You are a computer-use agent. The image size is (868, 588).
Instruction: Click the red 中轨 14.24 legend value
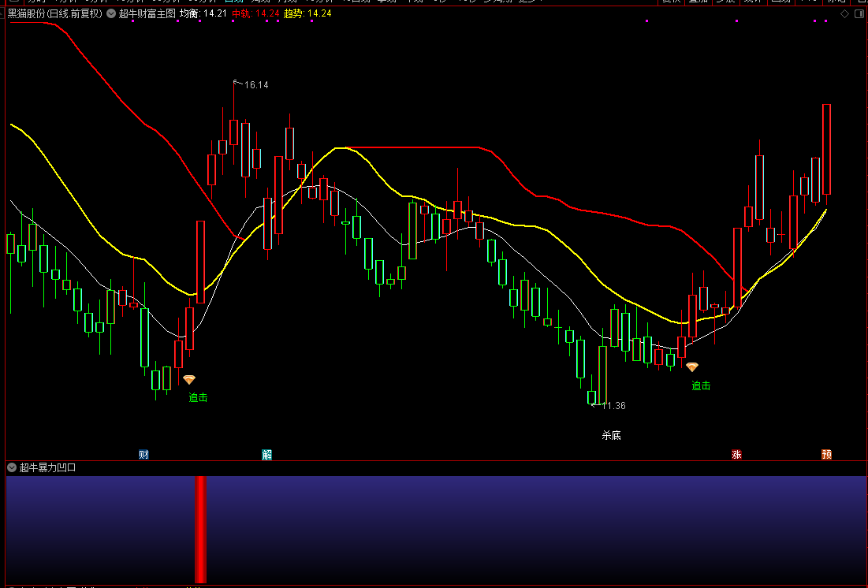point(255,13)
